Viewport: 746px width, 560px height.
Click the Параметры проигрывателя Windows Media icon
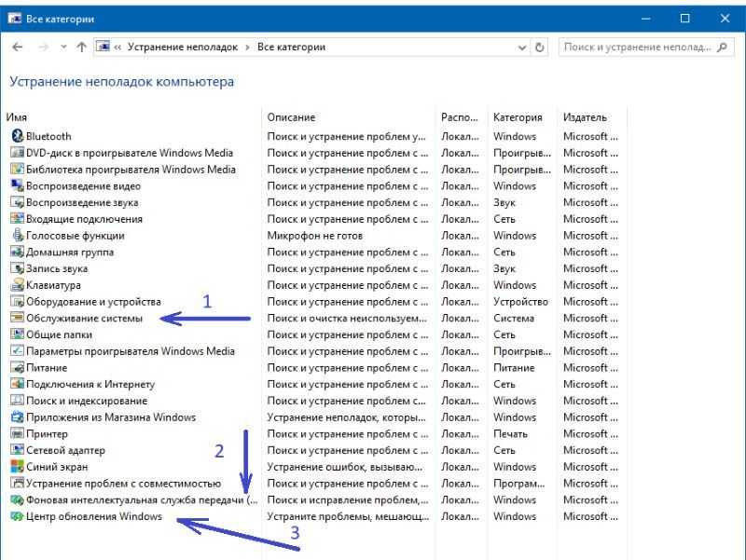point(17,351)
